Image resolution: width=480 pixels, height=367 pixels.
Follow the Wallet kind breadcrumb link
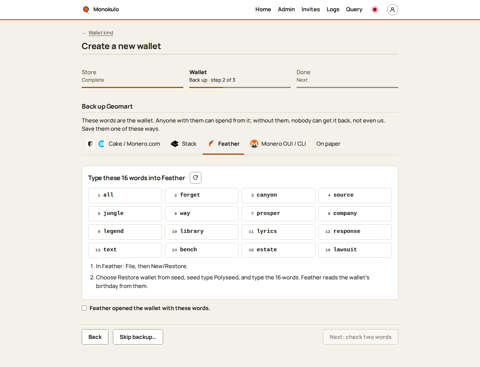101,33
